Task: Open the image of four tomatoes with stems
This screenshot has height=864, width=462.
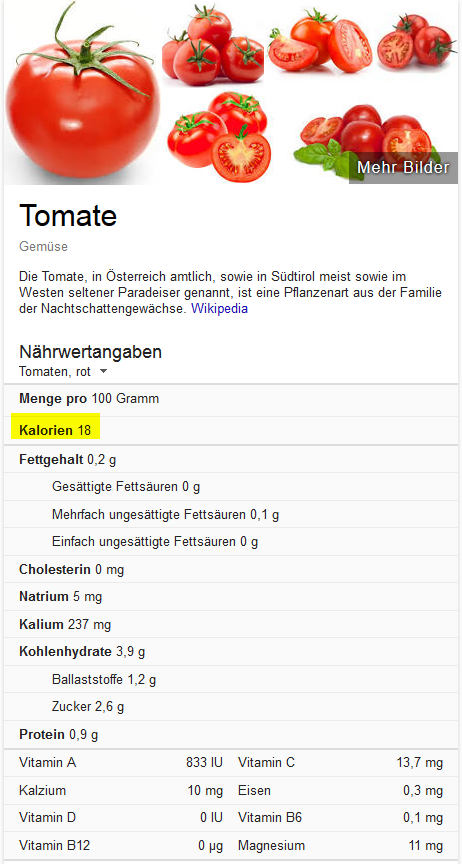Action: [213, 44]
